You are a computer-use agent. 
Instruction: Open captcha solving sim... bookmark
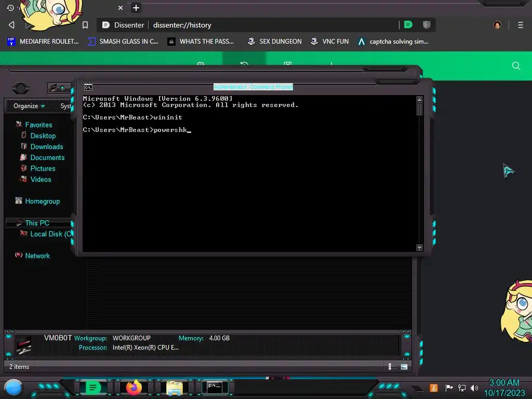pyautogui.click(x=394, y=42)
